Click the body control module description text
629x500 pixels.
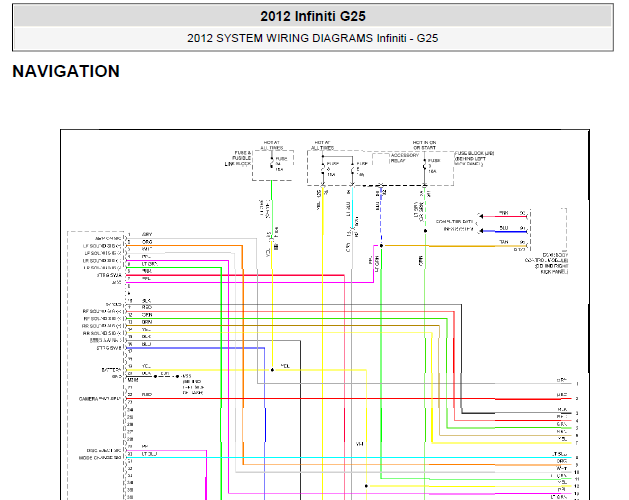(x=546, y=263)
